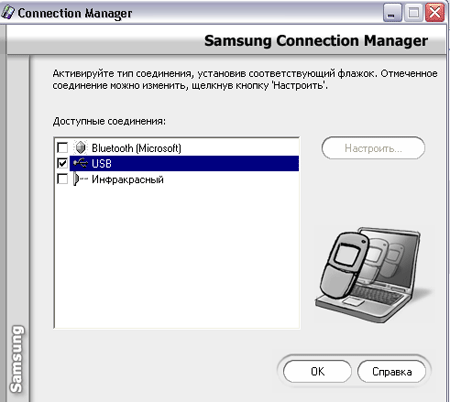This screenshot has height=402, width=450.
Task: Click the Bluetooth shield icon in the list
Action: click(80, 147)
